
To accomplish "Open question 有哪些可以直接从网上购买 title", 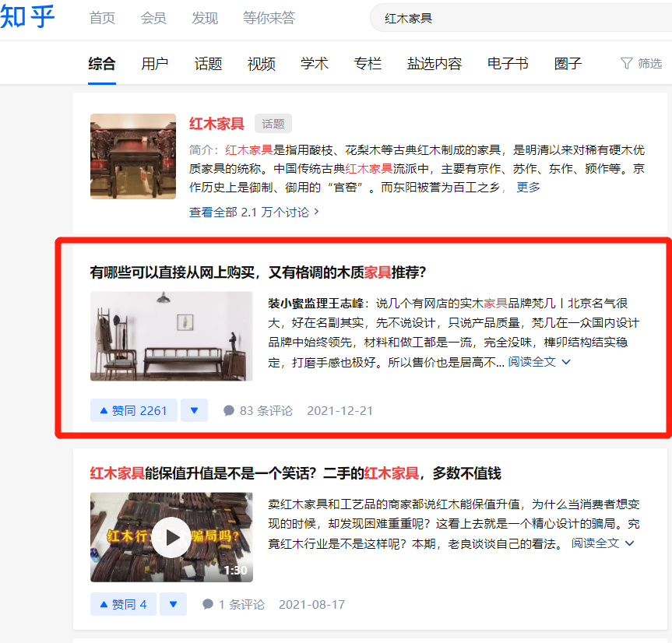I will [x=258, y=272].
